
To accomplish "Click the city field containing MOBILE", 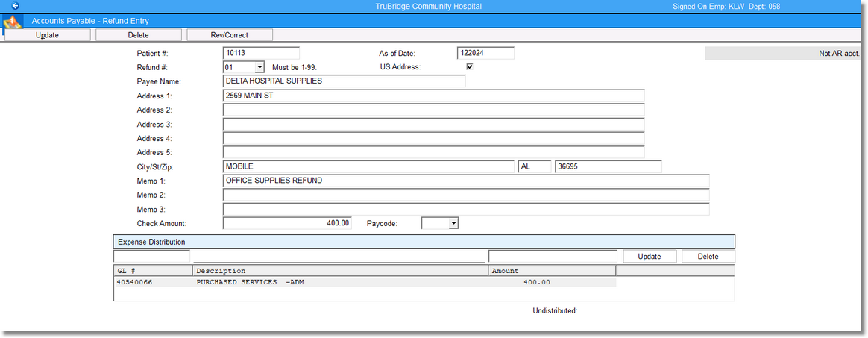I will point(368,166).
